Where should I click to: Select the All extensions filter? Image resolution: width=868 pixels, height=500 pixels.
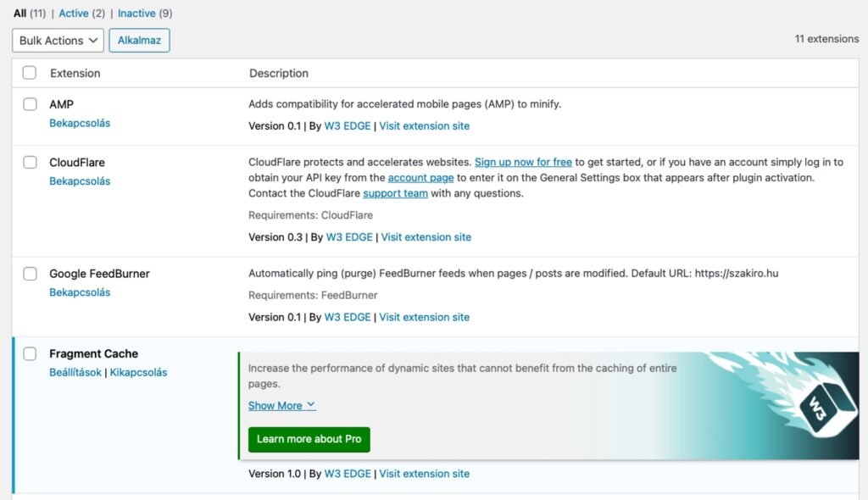(19, 14)
